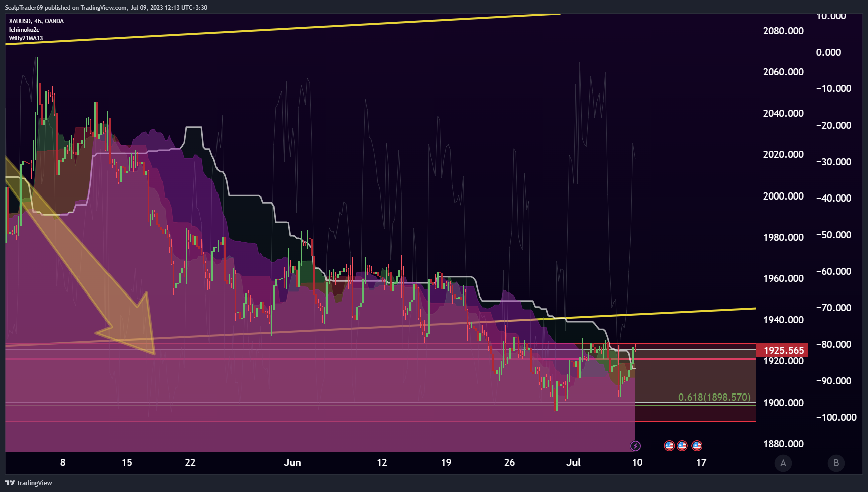Click the Jul label on time axis
This screenshot has width=868, height=492.
[573, 462]
